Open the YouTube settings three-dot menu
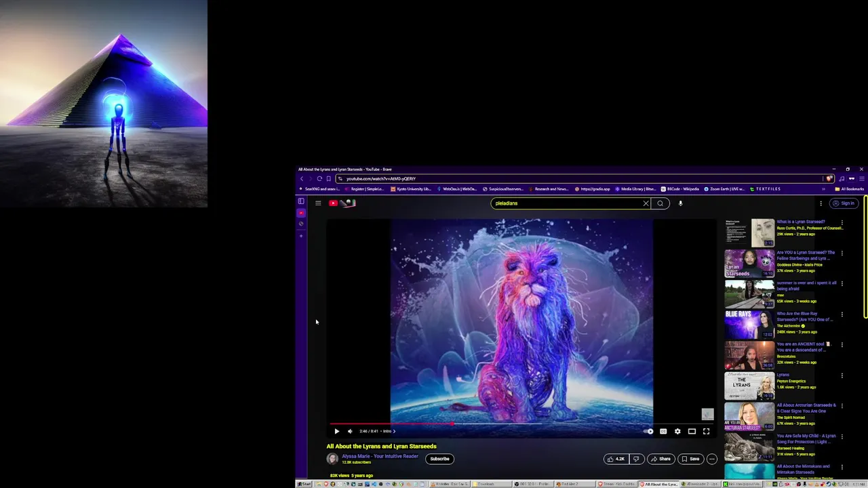This screenshot has width=868, height=488. coord(821,203)
